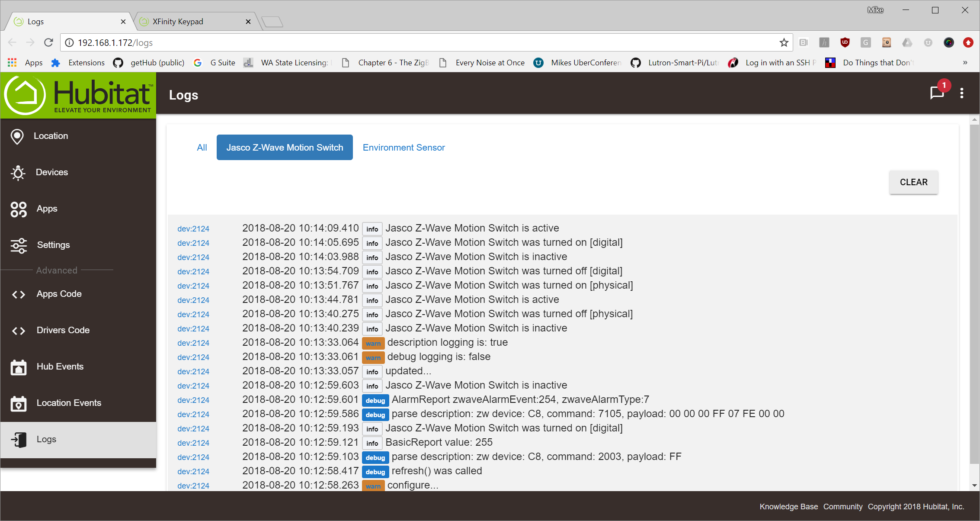
Task: Click info badge on BasicReport value: 255 row
Action: pos(372,444)
